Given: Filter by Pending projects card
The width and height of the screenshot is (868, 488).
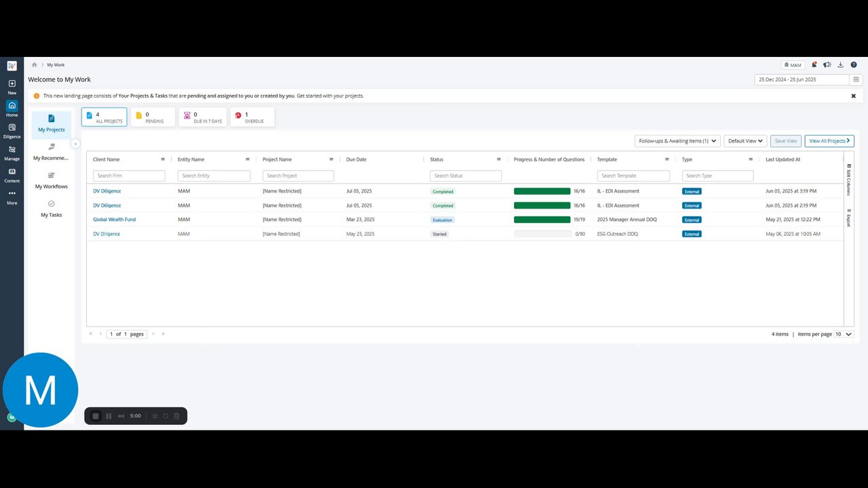Looking at the screenshot, I should pyautogui.click(x=153, y=117).
